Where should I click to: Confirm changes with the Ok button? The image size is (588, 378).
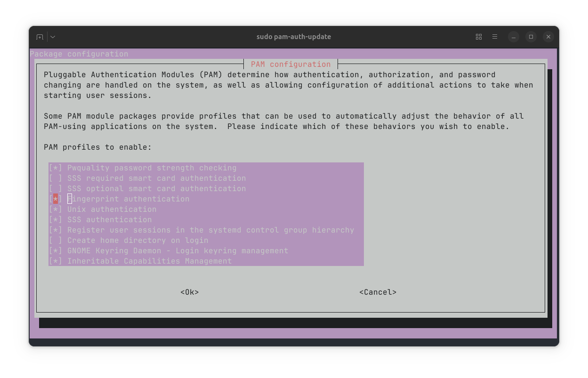click(x=189, y=292)
